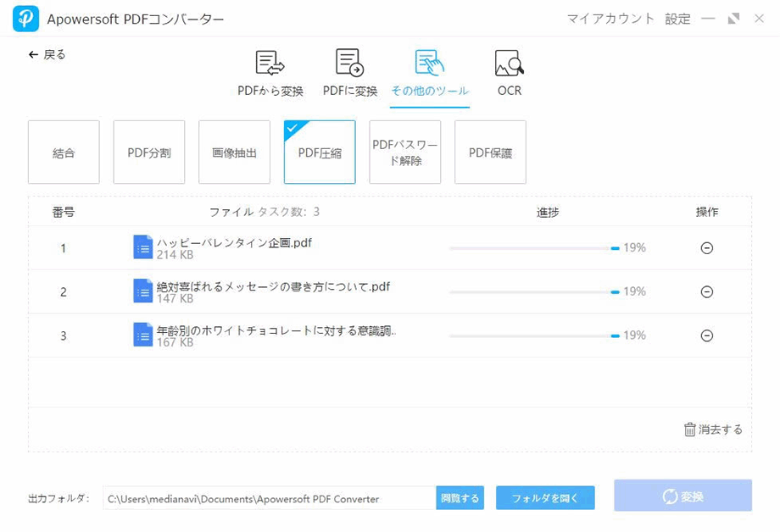Click the 214 KB file size
Image resolution: width=780 pixels, height=532 pixels.
(175, 255)
